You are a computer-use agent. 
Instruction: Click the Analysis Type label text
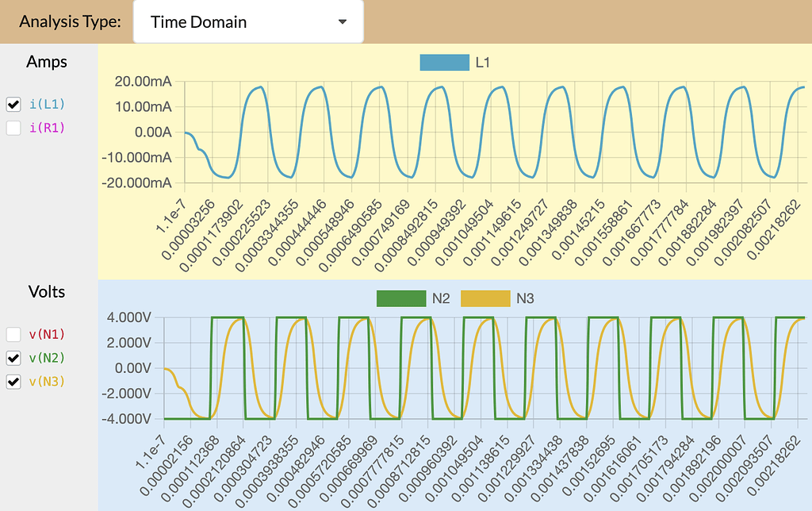pyautogui.click(x=70, y=21)
